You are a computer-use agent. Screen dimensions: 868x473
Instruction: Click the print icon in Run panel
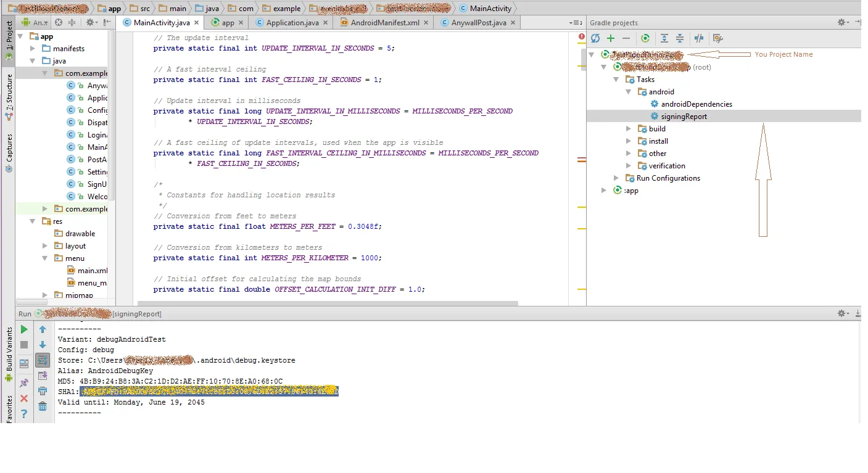coord(43,391)
